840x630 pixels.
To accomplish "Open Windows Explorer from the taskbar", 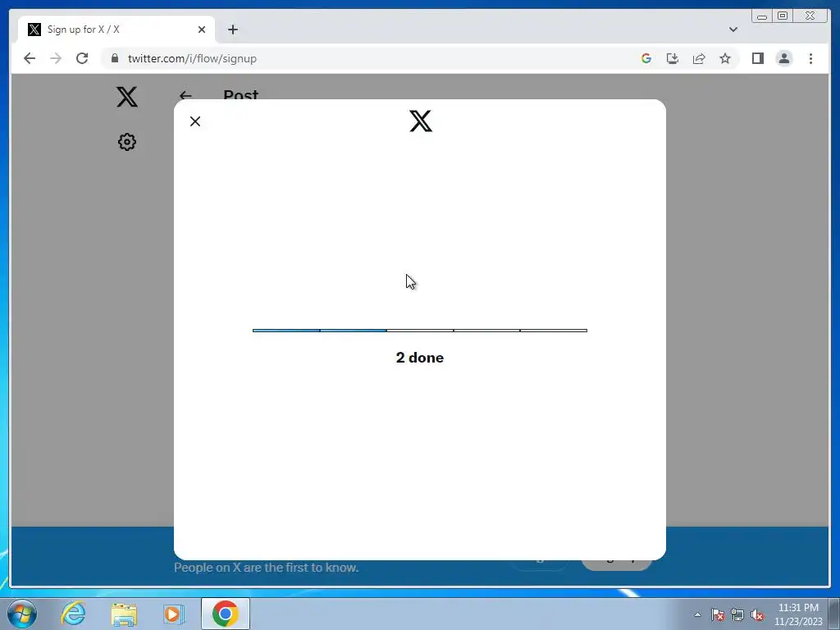I will click(124, 614).
